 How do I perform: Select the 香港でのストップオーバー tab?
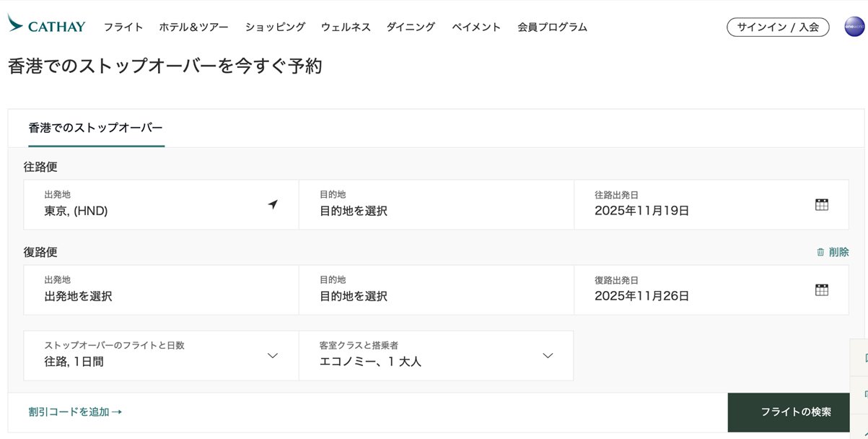tap(95, 128)
